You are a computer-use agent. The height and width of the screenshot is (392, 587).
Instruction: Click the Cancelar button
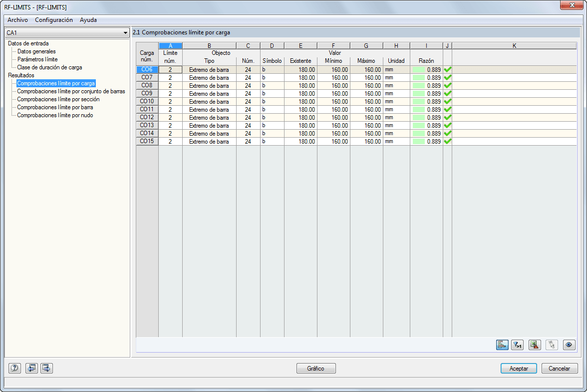pos(559,369)
